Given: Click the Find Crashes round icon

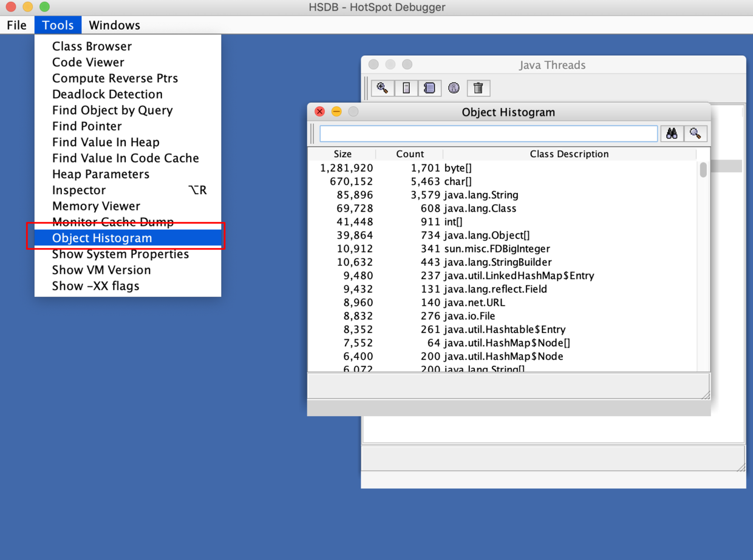Looking at the screenshot, I should click(454, 88).
